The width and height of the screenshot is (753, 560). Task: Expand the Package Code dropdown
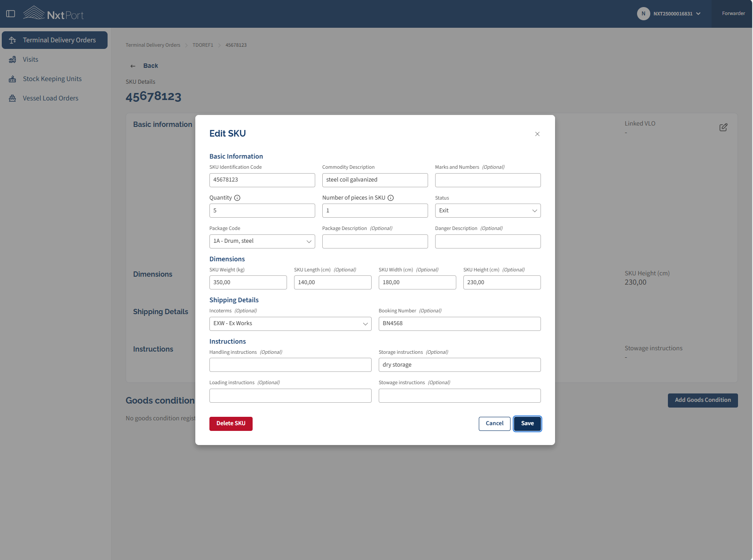pos(262,241)
